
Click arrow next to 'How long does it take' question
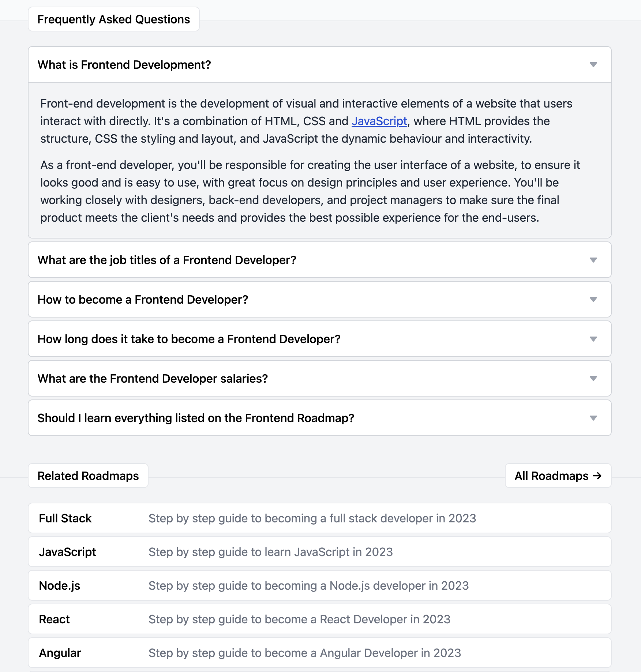(593, 339)
